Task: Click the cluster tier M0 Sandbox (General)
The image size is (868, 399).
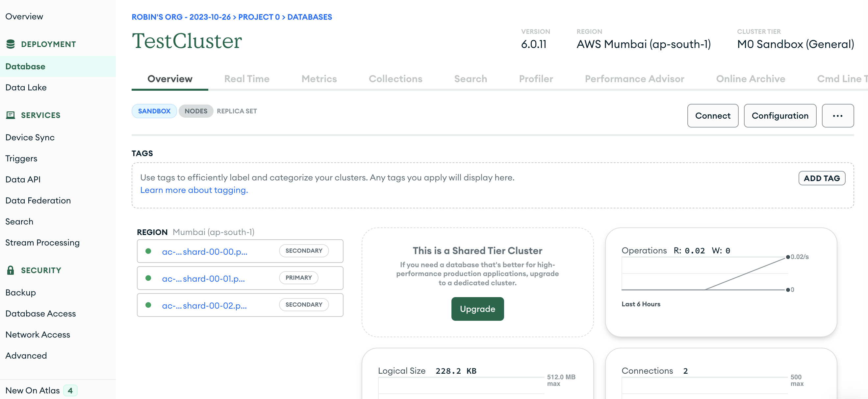Action: point(795,44)
